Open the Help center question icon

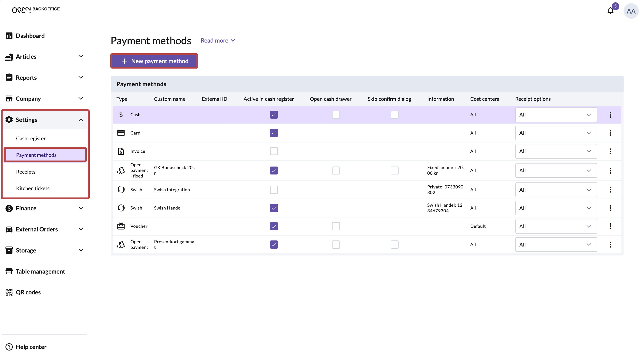[x=9, y=347]
